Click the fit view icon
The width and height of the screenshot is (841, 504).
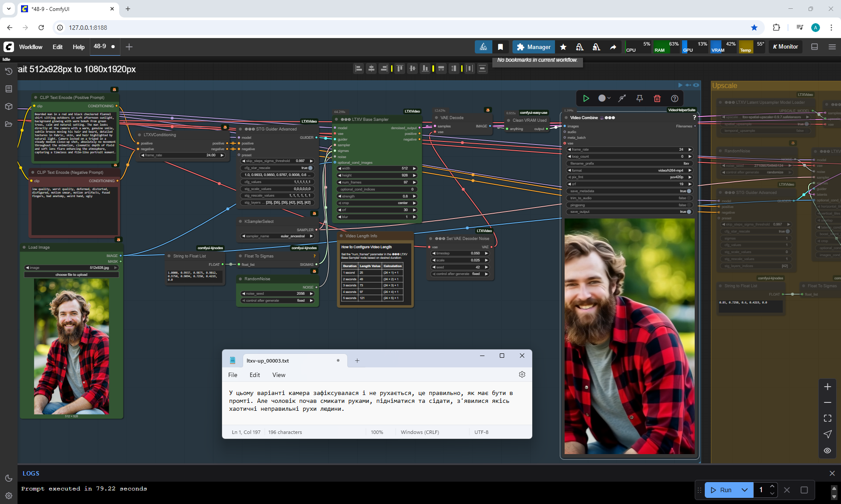coord(827,418)
